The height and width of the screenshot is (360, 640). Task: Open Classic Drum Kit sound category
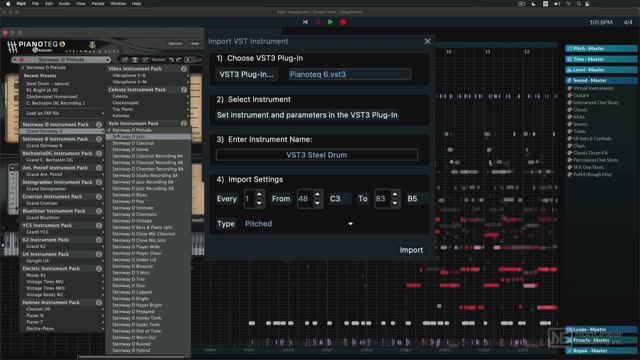coord(590,153)
